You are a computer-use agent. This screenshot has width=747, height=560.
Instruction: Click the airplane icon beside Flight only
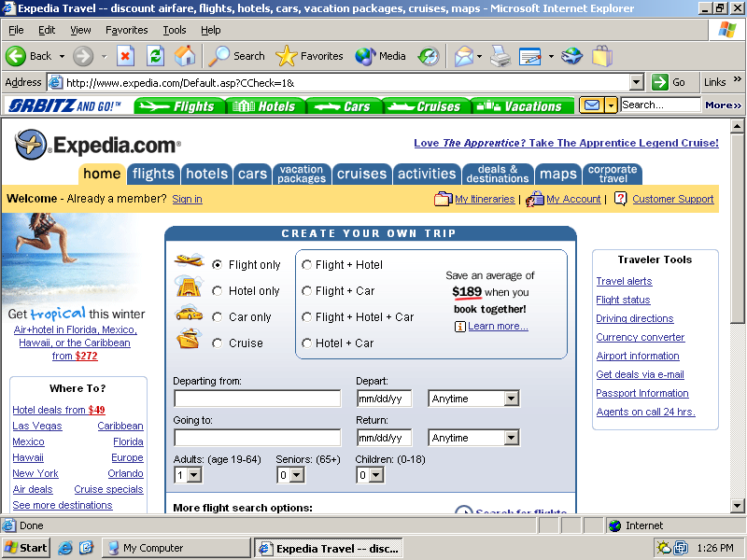(190, 260)
